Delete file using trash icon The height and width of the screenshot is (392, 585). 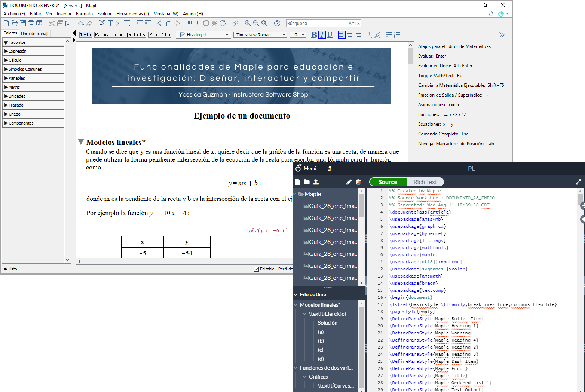358,182
